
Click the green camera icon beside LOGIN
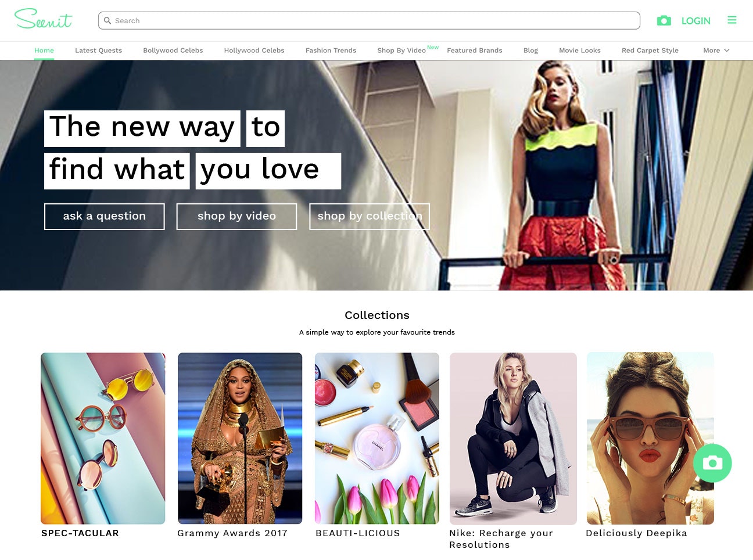tap(664, 20)
